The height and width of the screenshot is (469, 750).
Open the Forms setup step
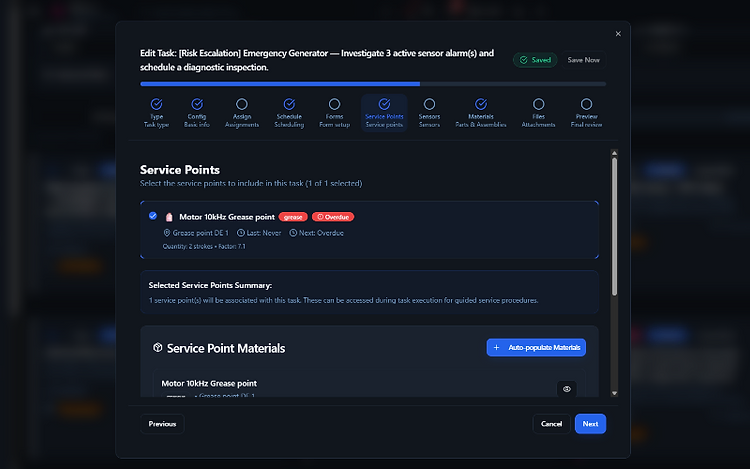coord(334,113)
